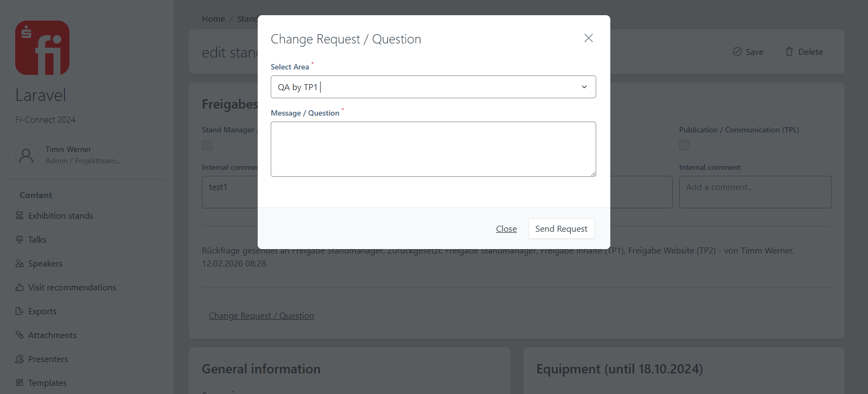Open the Presenters section

48,359
